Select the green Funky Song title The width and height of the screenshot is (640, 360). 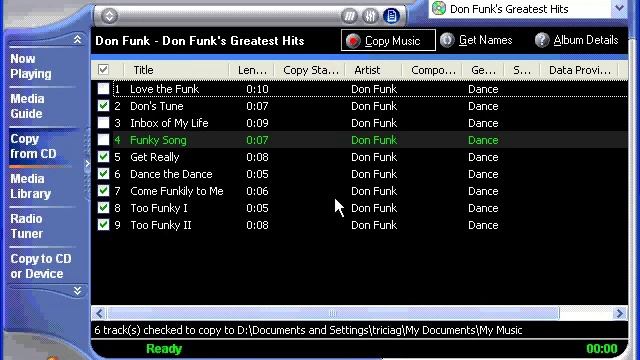pos(158,140)
